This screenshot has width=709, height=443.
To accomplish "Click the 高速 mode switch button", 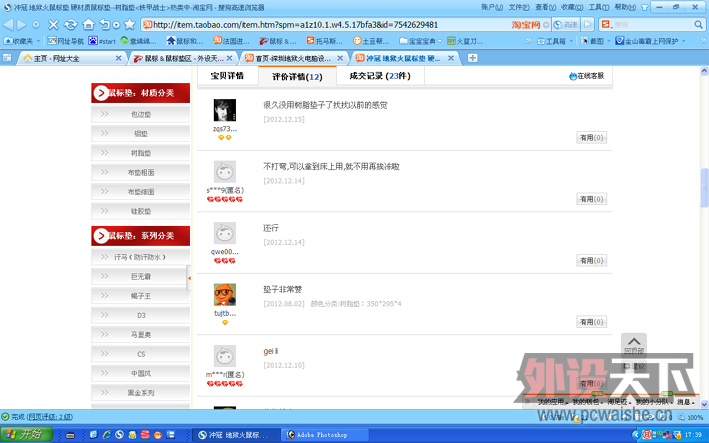I will pos(566,24).
